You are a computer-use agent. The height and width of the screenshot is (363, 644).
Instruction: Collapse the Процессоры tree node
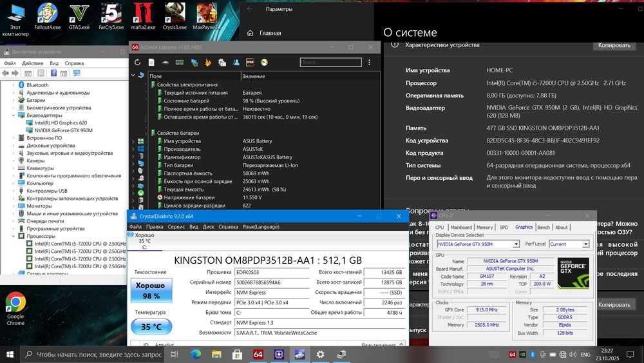(13, 236)
